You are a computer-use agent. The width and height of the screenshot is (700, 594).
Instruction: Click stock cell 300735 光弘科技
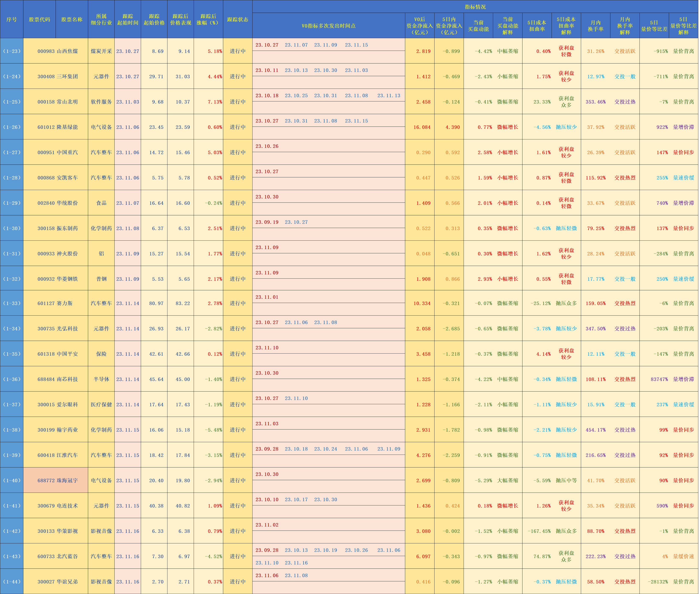pyautogui.click(x=56, y=328)
